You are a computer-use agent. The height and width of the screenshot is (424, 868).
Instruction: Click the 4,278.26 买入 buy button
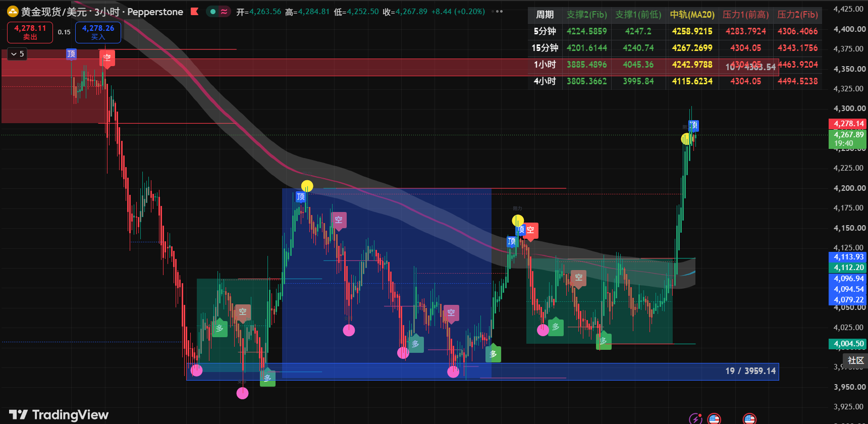click(x=98, y=32)
